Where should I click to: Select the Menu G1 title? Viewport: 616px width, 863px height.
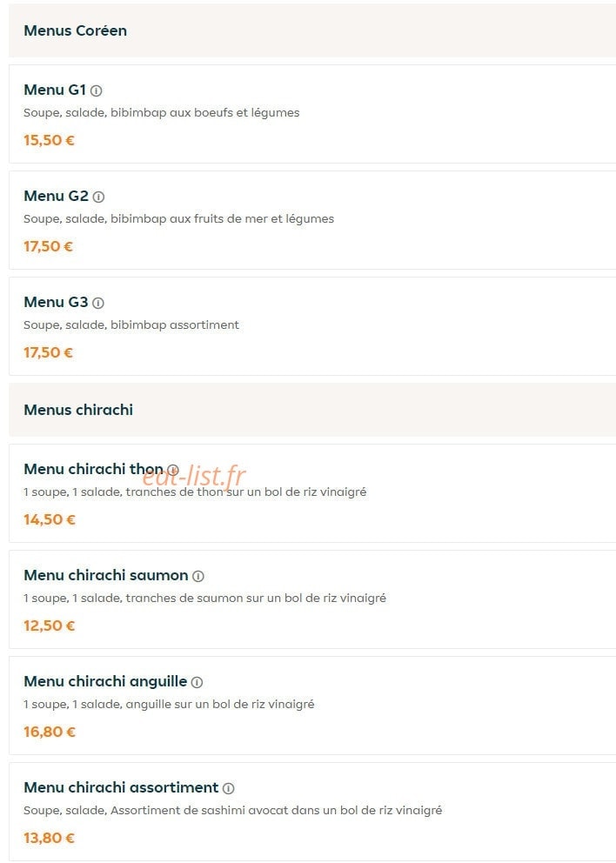[x=55, y=90]
